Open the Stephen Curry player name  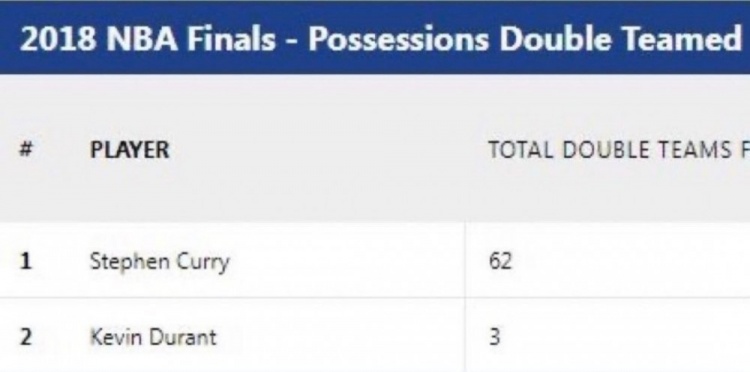pyautogui.click(x=160, y=262)
